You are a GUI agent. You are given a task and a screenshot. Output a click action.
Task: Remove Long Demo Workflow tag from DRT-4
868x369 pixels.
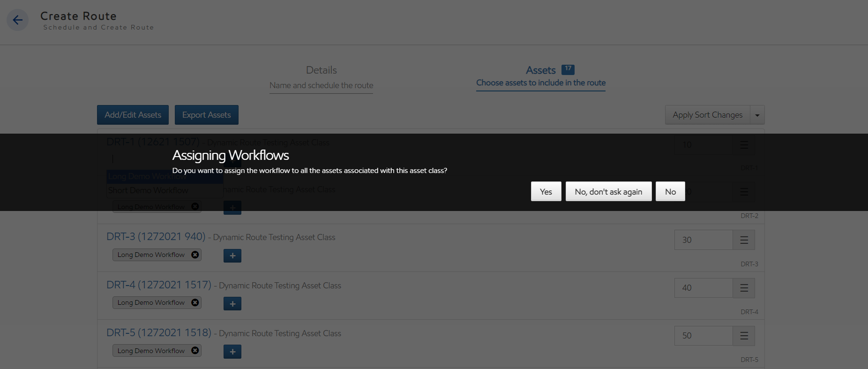[195, 302]
